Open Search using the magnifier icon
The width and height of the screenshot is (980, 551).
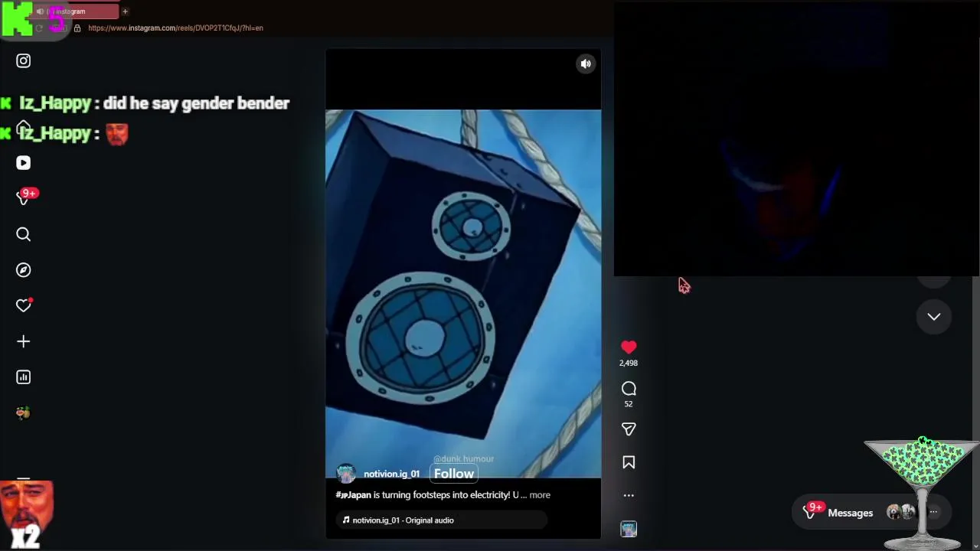pyautogui.click(x=23, y=234)
